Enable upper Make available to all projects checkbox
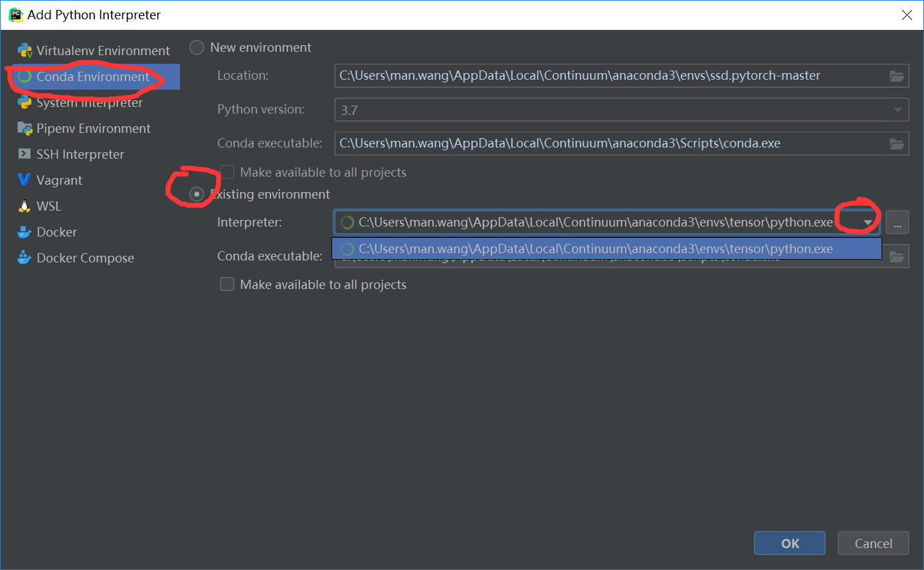 click(x=227, y=172)
